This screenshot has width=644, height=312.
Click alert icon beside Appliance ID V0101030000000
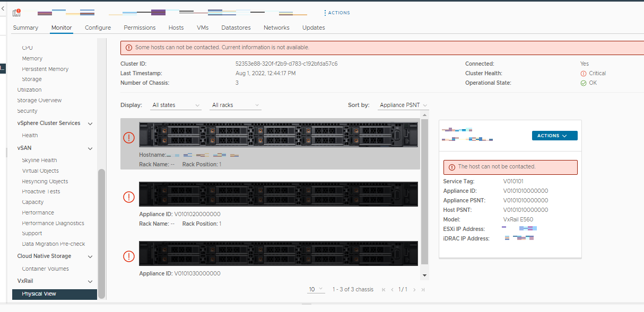tap(129, 256)
